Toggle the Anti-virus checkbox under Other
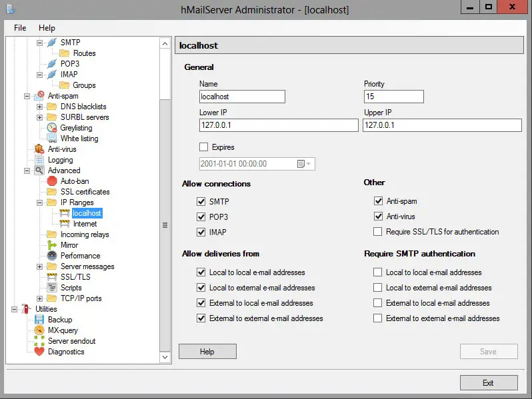This screenshot has width=532, height=399. (378, 216)
